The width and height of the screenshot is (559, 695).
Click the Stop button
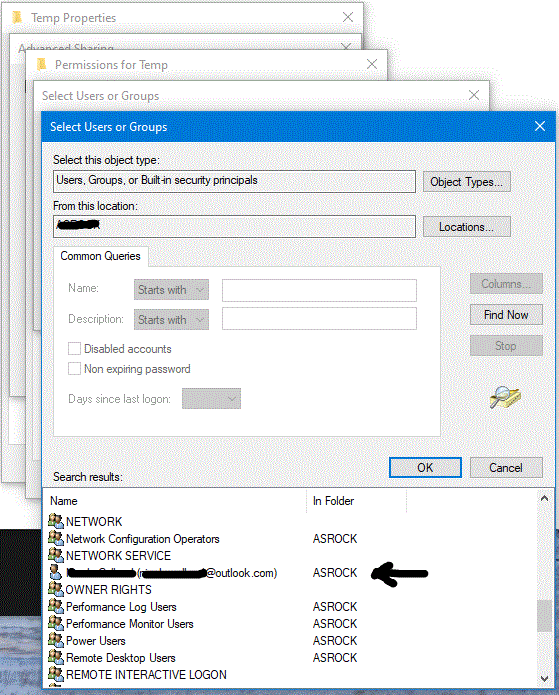click(506, 346)
